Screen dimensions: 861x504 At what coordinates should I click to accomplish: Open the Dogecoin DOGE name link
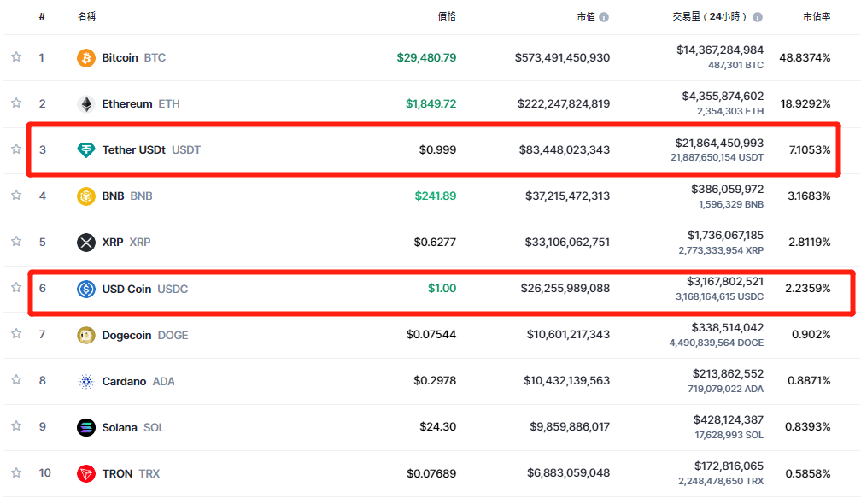143,335
